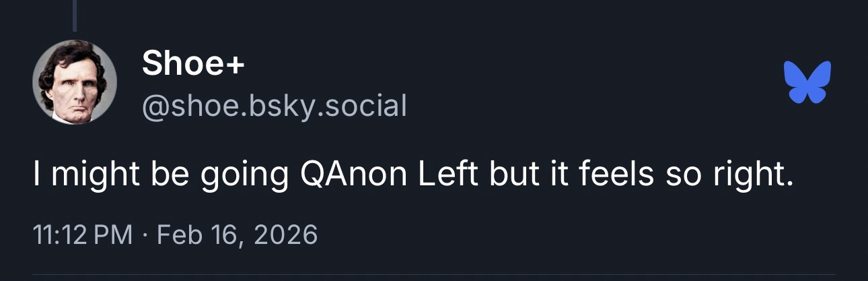Screen dimensions: 868x281
Task: Open the @shoe.bsky.social handle link
Action: coord(274,106)
